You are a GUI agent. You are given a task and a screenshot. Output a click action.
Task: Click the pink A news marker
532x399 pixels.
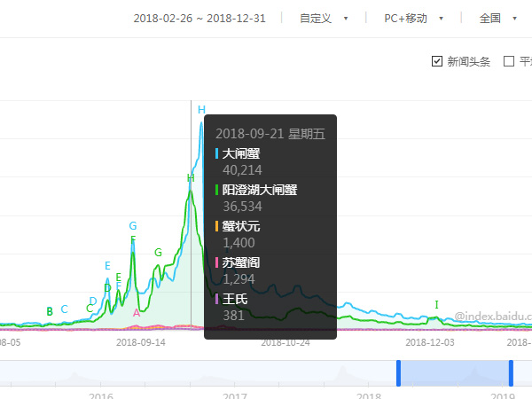click(x=137, y=313)
